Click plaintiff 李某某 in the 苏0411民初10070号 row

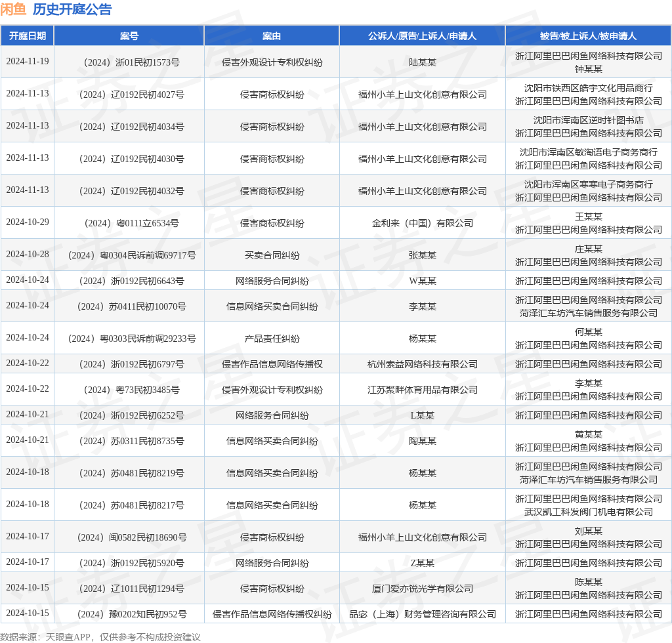point(422,306)
